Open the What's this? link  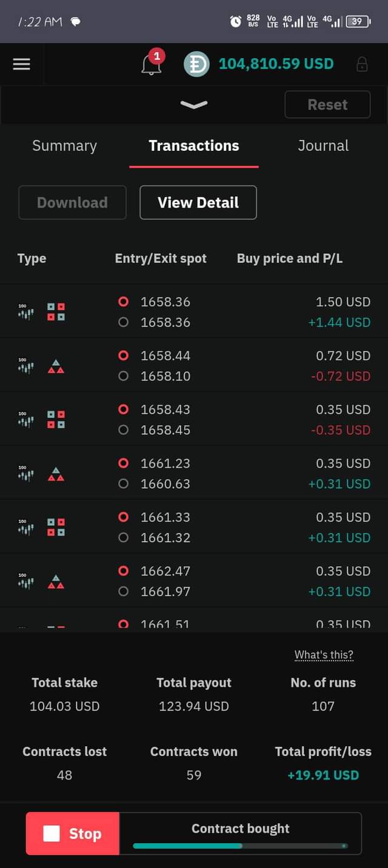click(x=324, y=655)
